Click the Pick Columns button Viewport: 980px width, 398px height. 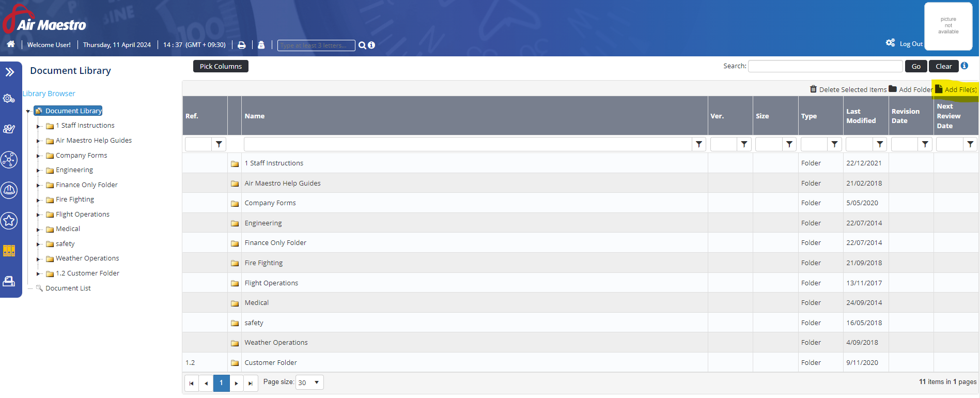[x=221, y=66]
